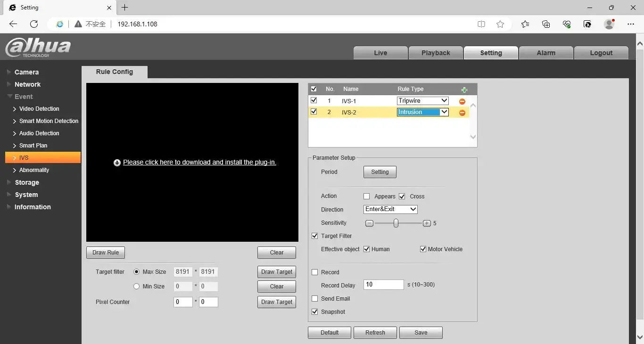Open browser essentials heart icon

pos(567,24)
